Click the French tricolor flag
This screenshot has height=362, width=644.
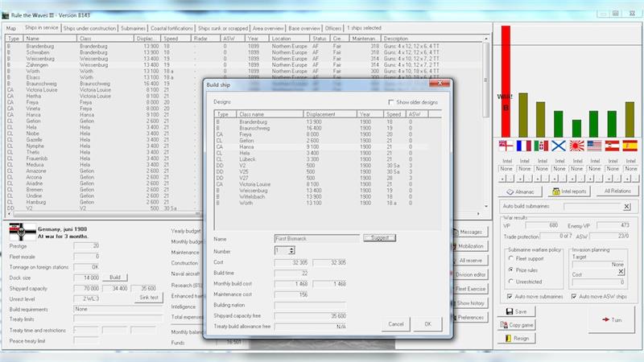point(524,146)
